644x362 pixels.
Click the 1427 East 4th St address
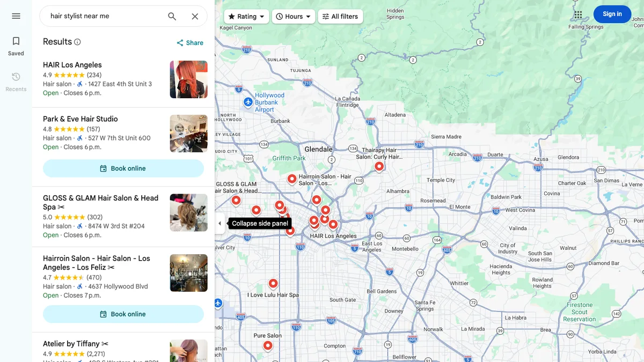point(120,84)
